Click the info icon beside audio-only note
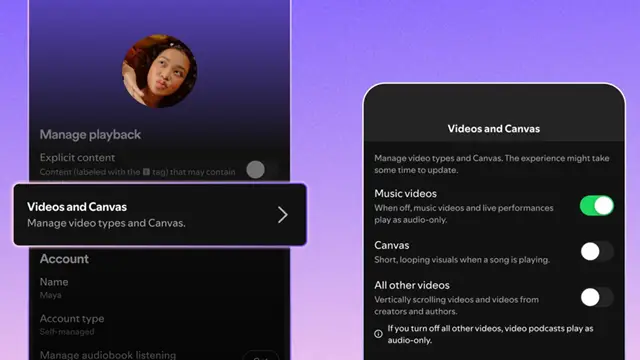Viewport: 640px width, 360px height. [378, 334]
